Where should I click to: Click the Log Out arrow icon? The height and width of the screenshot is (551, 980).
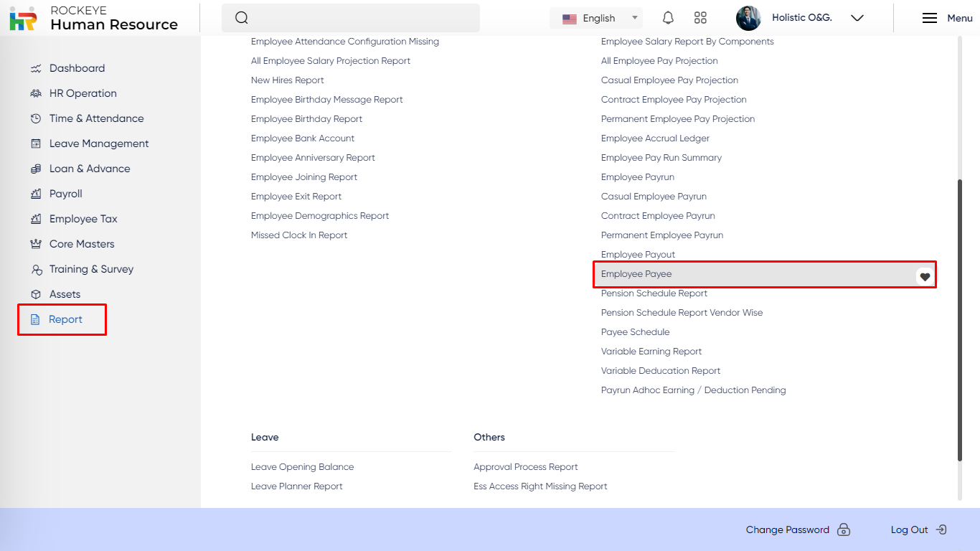942,529
